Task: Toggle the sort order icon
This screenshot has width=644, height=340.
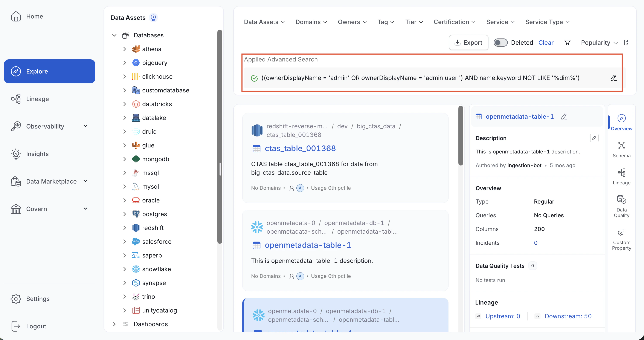Action: click(626, 43)
